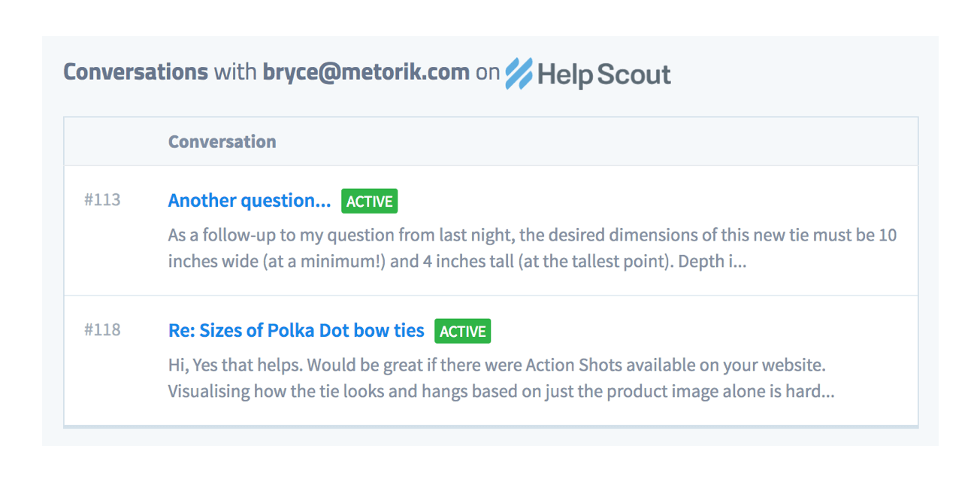Click the "Conversation" column header

(222, 141)
